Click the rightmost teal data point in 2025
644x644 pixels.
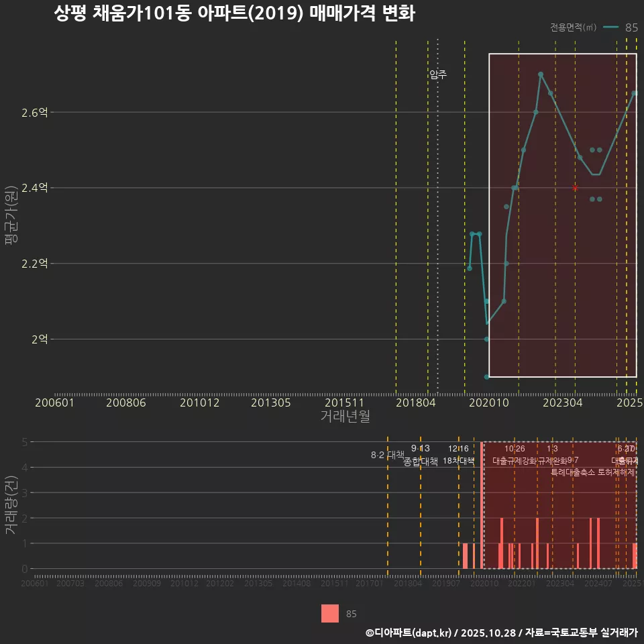pos(635,94)
